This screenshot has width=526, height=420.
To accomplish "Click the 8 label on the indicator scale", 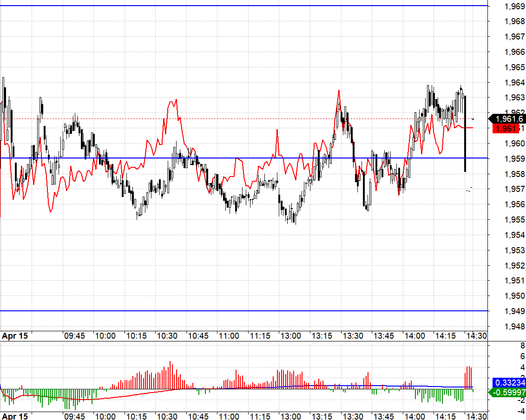I will pos(522,346).
